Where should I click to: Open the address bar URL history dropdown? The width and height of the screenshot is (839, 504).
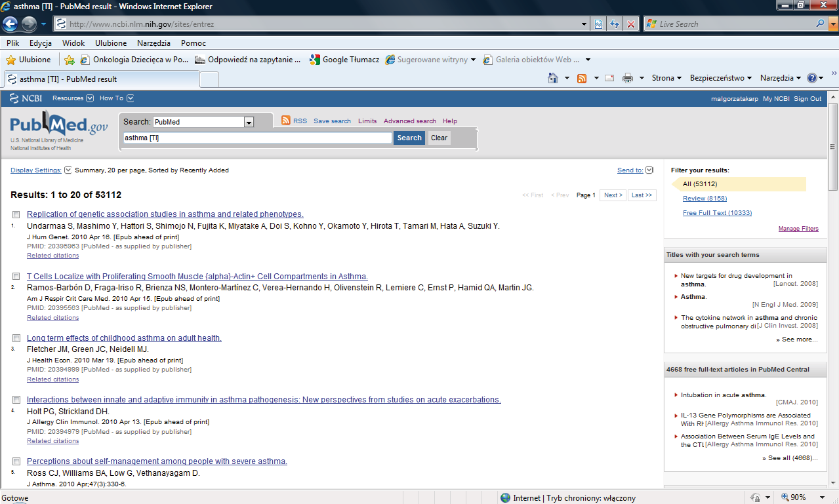pos(584,24)
